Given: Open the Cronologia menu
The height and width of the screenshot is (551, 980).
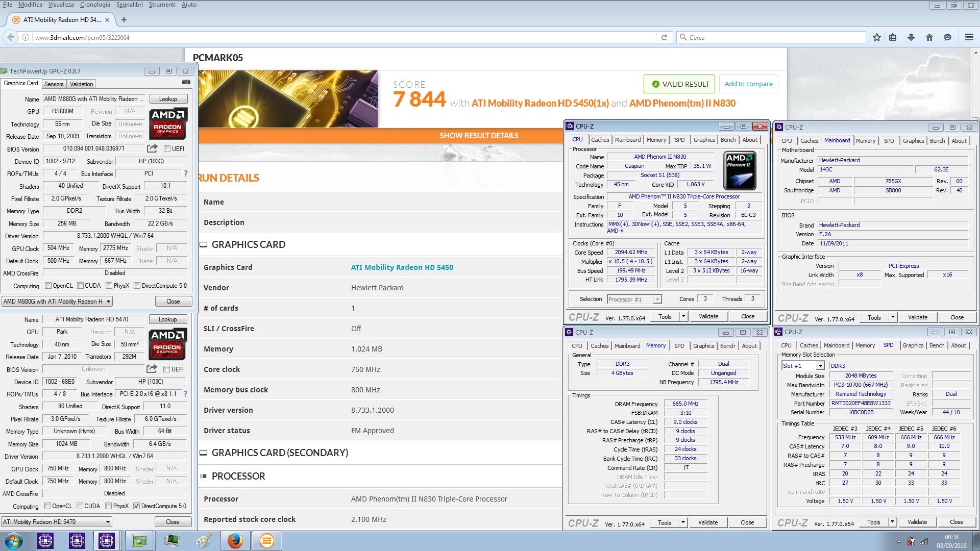Looking at the screenshot, I should click(95, 5).
